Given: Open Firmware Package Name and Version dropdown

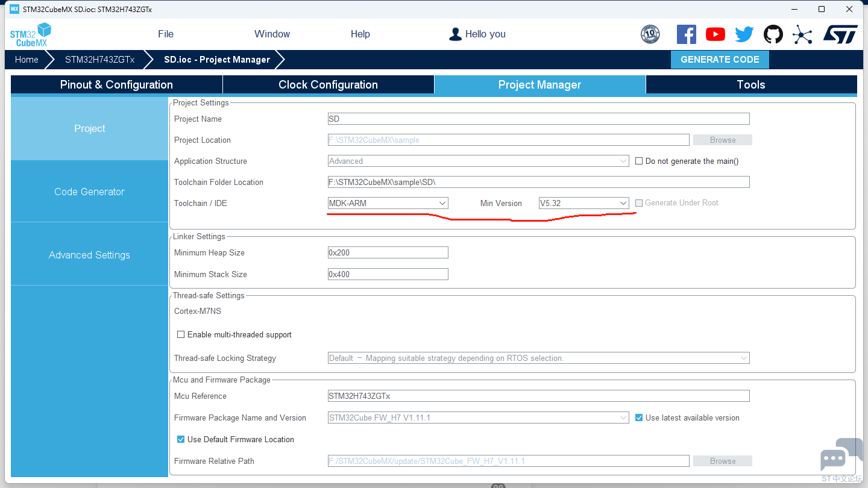Looking at the screenshot, I should (478, 418).
